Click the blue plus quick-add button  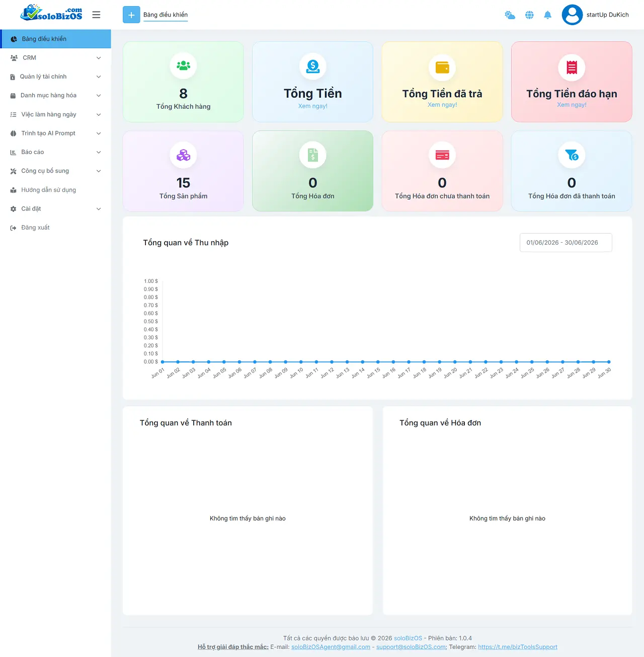point(131,15)
